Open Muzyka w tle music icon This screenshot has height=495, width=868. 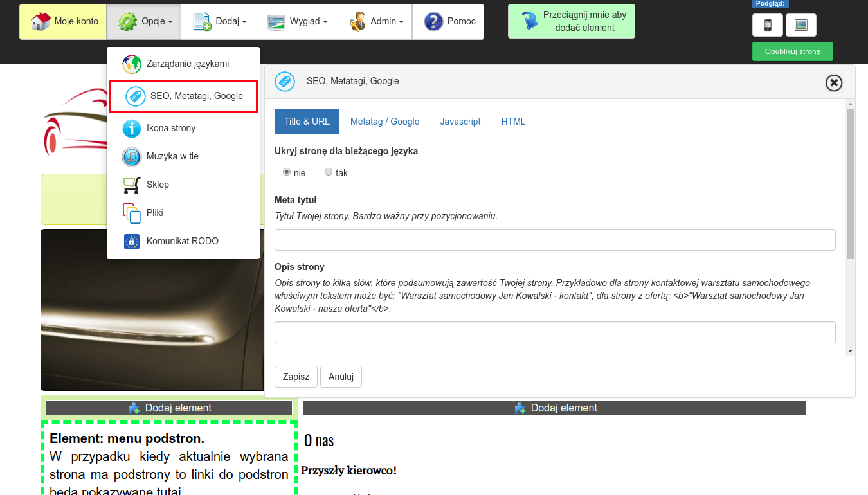(x=132, y=157)
